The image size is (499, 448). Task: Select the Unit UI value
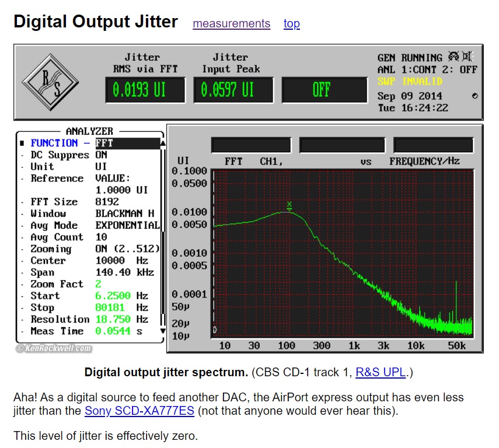pyautogui.click(x=101, y=166)
